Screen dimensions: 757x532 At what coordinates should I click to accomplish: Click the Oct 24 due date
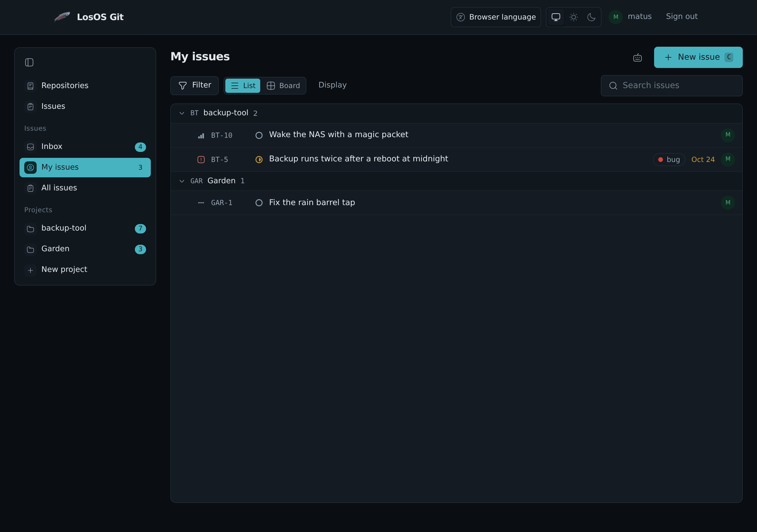[x=703, y=160]
